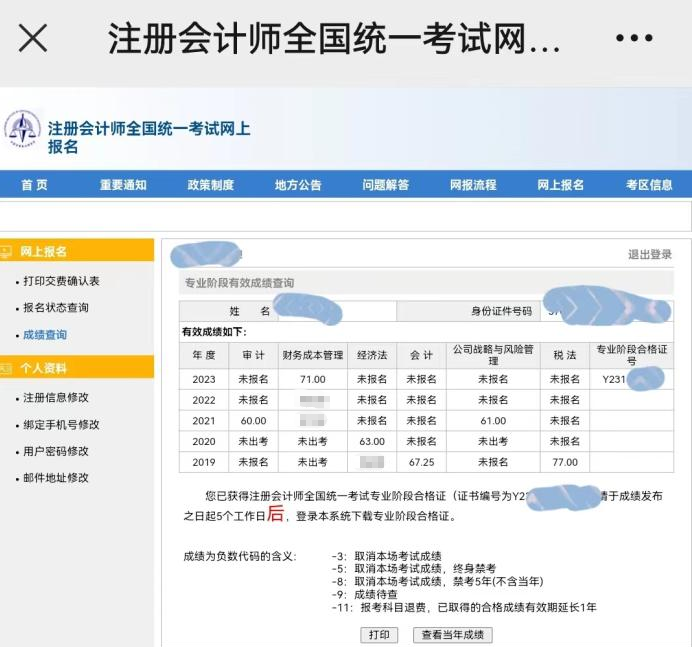Click the 2022 year cell

click(x=204, y=400)
